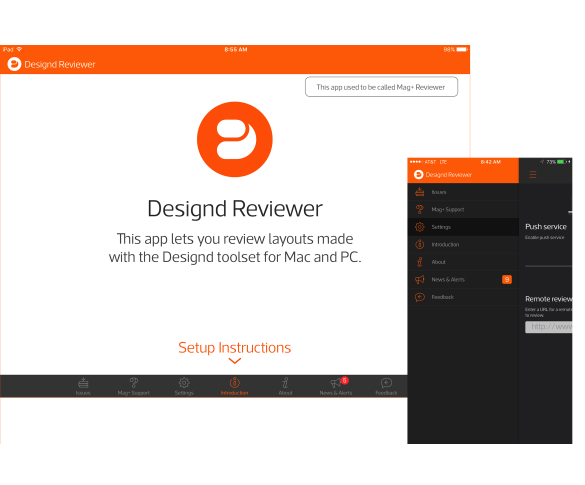
Task: Click the 'Push service' heading text
Action: point(546,226)
